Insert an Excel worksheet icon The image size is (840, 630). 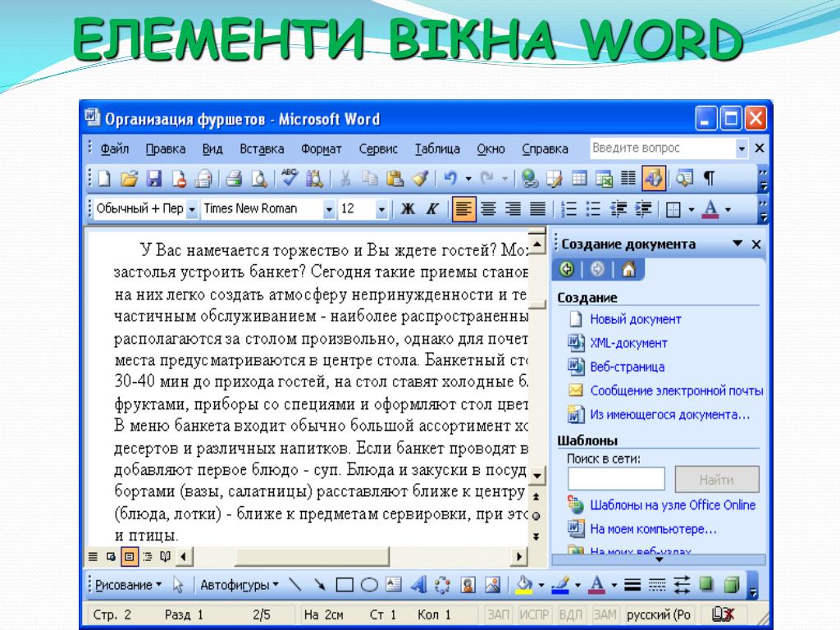[x=604, y=178]
